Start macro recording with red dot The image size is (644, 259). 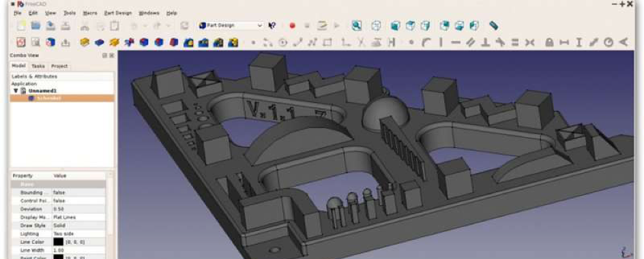292,25
